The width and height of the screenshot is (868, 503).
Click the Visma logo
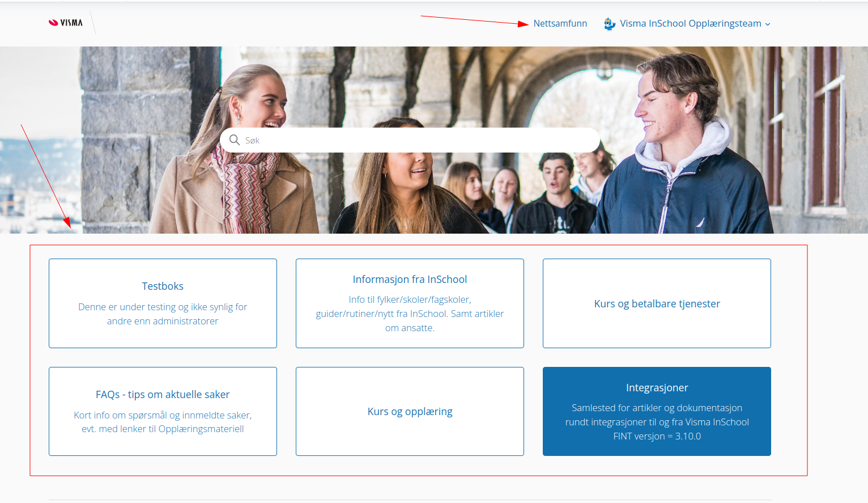click(x=66, y=23)
